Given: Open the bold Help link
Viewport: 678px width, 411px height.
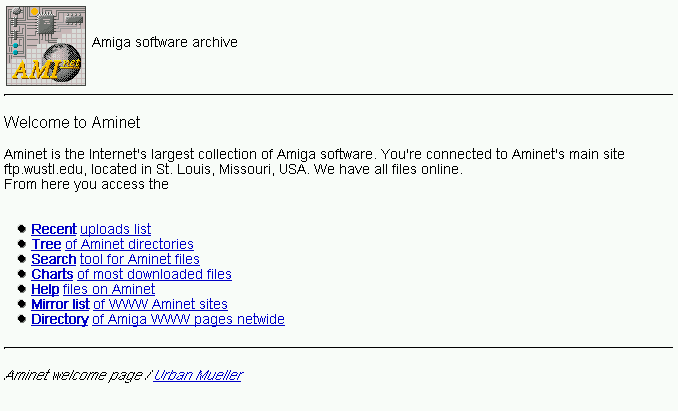Looking at the screenshot, I should pos(45,289).
